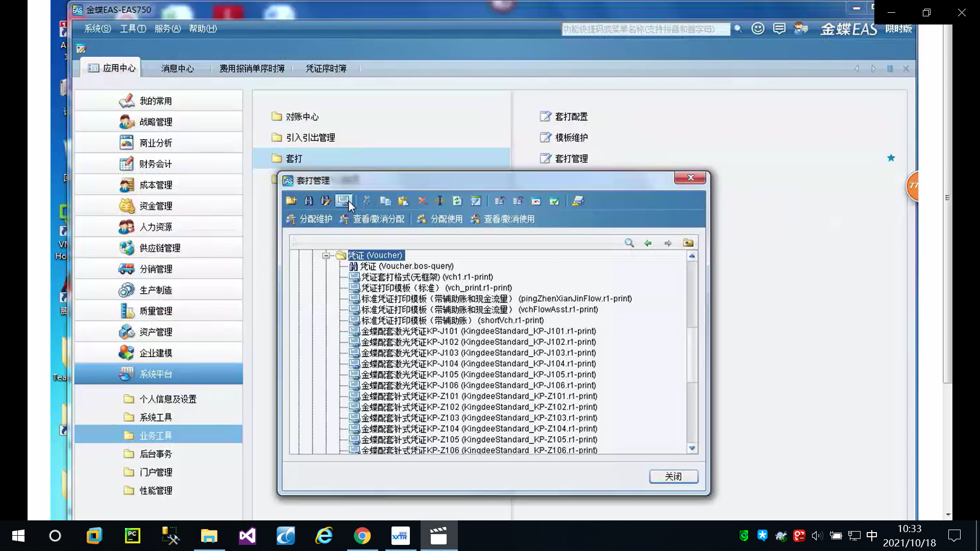The width and height of the screenshot is (980, 551).
Task: Click the function shortcut search field
Action: click(x=645, y=29)
